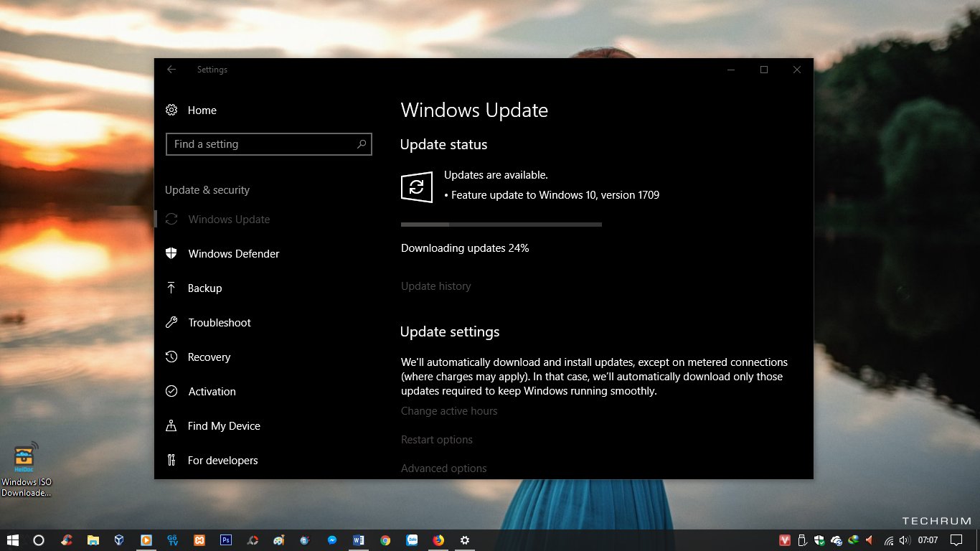Screen dimensions: 980x551
Task: Open the Action Center notifications icon
Action: (956, 540)
